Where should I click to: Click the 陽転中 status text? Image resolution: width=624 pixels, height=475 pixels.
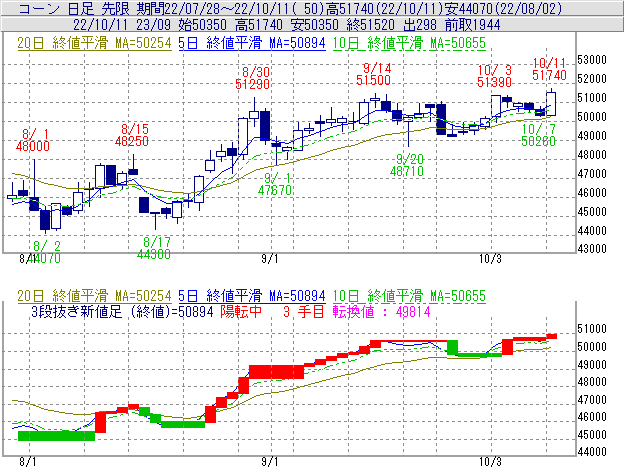pos(242,311)
